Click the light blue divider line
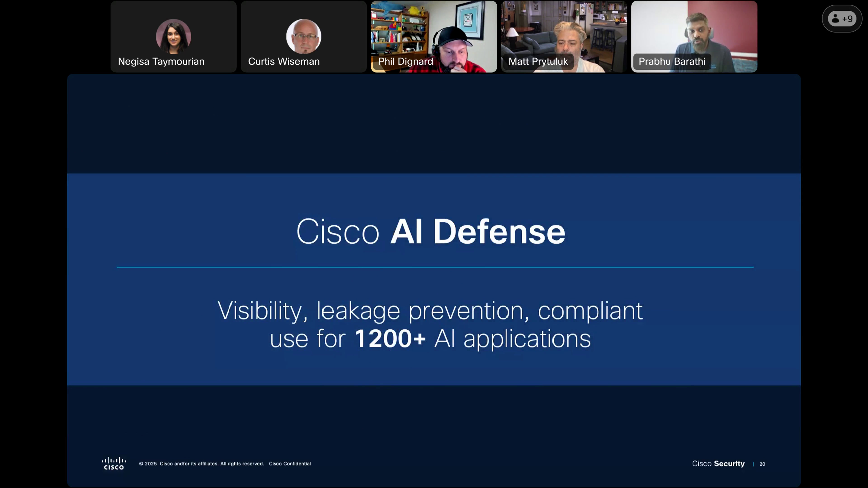This screenshot has height=488, width=868. [435, 267]
